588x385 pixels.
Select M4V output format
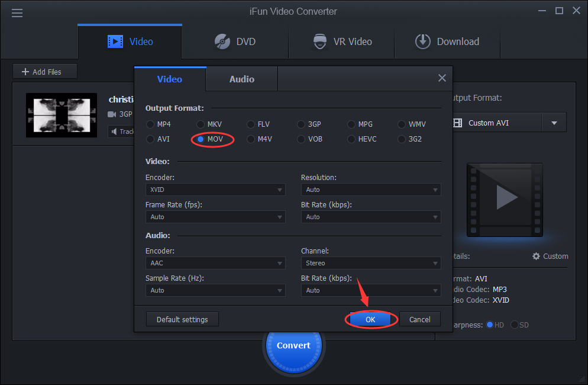click(x=260, y=139)
